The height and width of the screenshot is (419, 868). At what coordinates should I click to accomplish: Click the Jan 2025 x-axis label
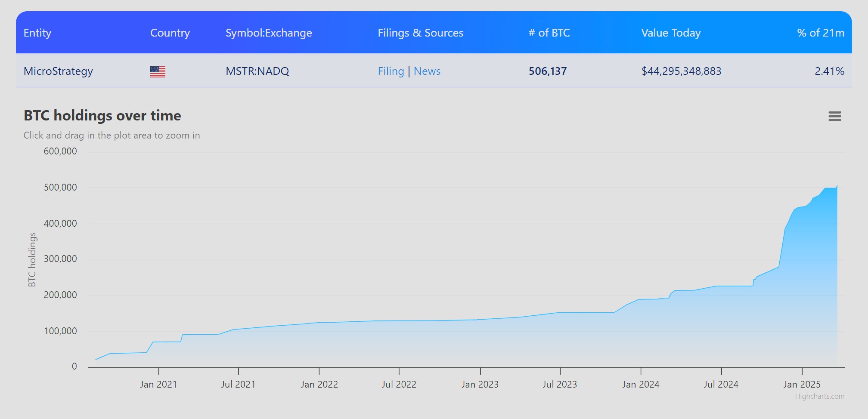(x=802, y=384)
